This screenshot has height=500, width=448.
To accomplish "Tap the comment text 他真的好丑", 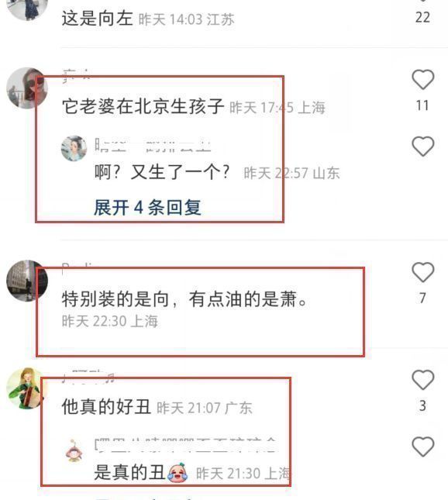I will click(106, 406).
